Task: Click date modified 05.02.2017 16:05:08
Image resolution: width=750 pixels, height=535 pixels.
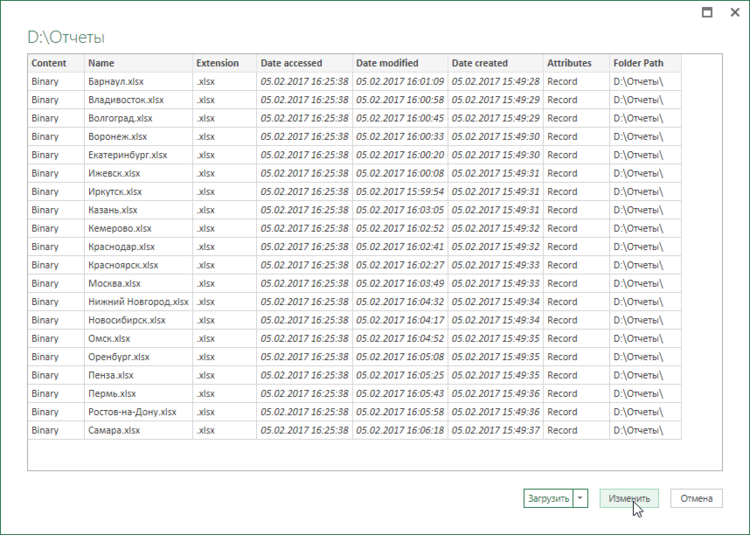Action: click(400, 357)
